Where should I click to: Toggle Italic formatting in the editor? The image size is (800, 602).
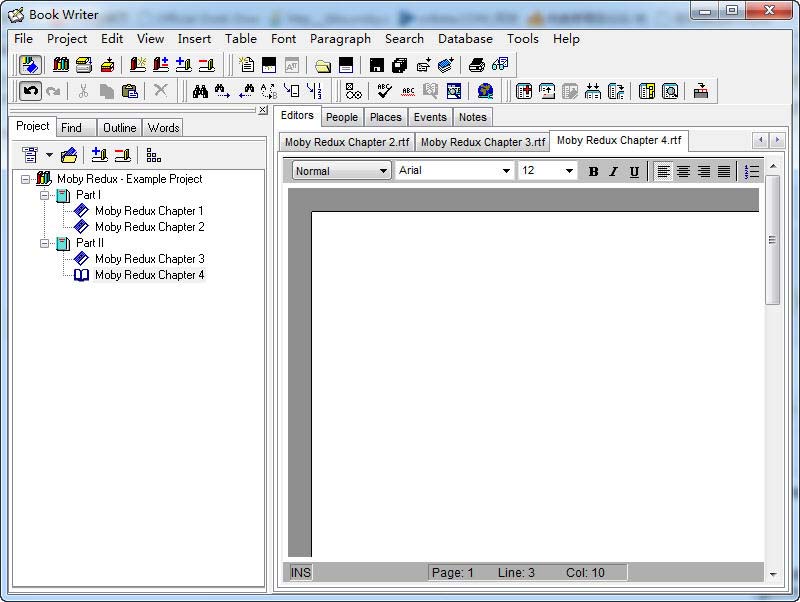pyautogui.click(x=613, y=171)
